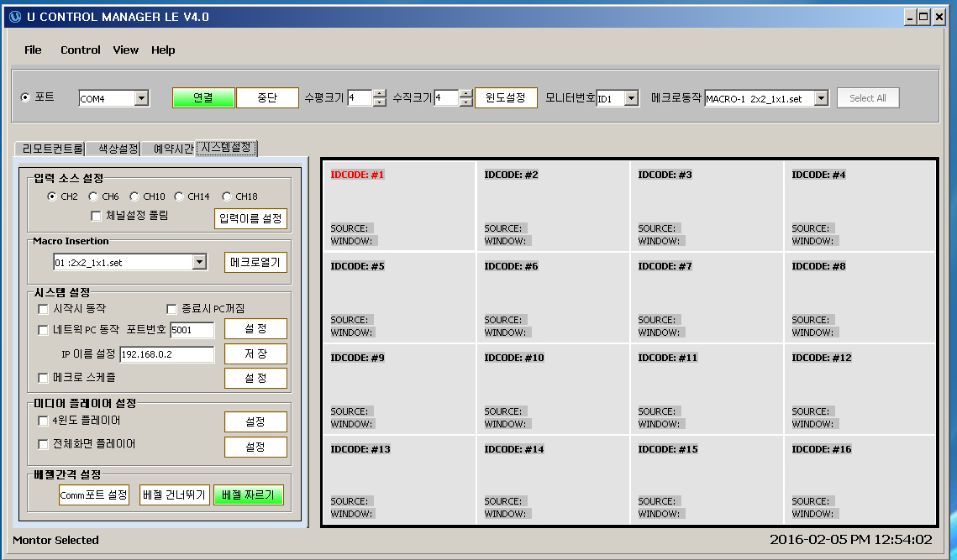Switch to the 색상설정 tab
Viewport: 957px width, 560px height.
pyautogui.click(x=114, y=149)
